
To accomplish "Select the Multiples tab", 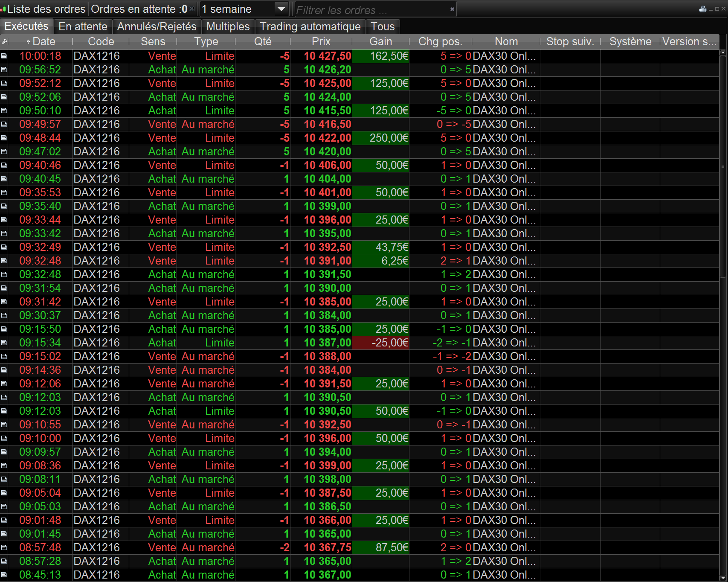I will click(x=228, y=26).
